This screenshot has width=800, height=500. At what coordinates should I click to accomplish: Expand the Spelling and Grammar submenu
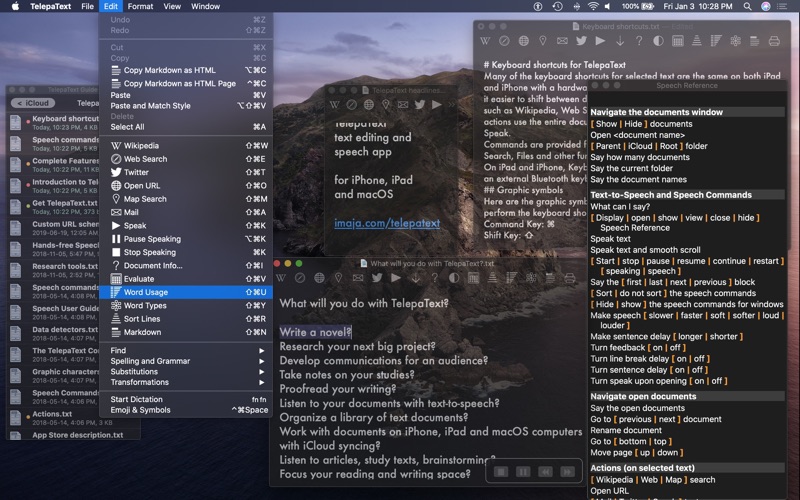click(x=186, y=361)
